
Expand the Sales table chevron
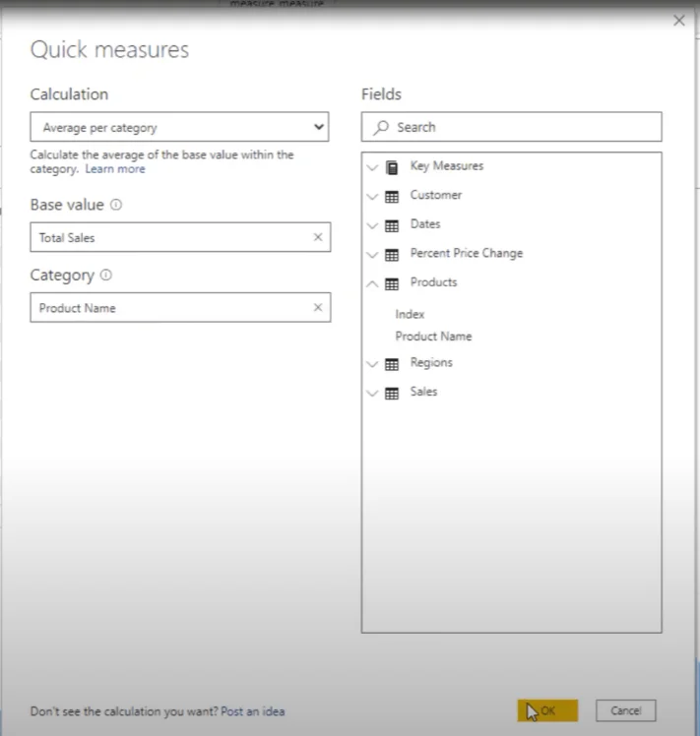pyautogui.click(x=372, y=394)
